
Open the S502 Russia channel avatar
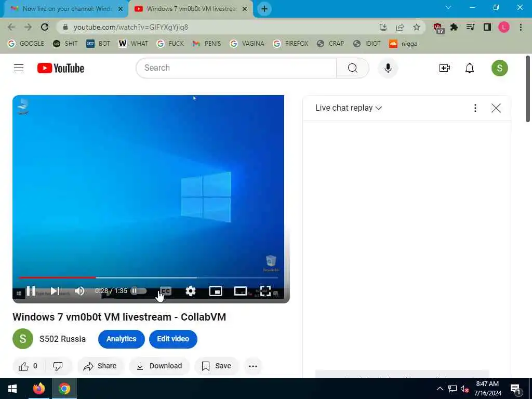click(23, 339)
